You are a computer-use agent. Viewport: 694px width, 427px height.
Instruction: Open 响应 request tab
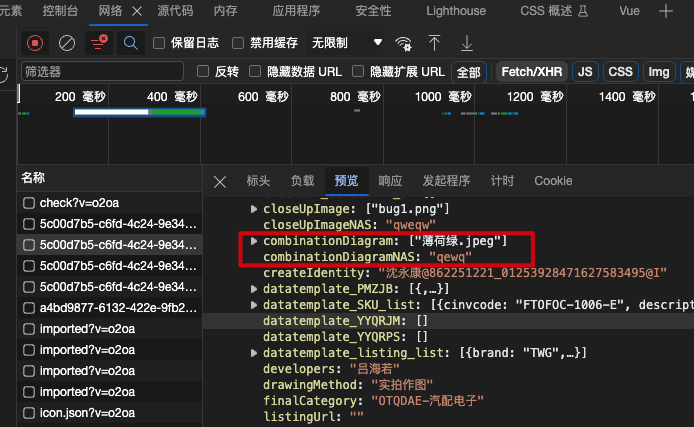coord(390,181)
